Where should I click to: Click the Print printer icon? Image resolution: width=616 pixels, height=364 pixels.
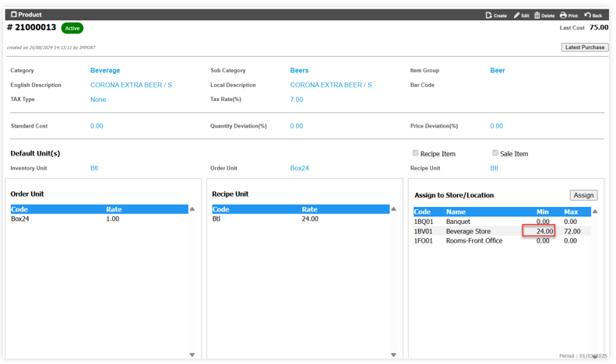(563, 15)
